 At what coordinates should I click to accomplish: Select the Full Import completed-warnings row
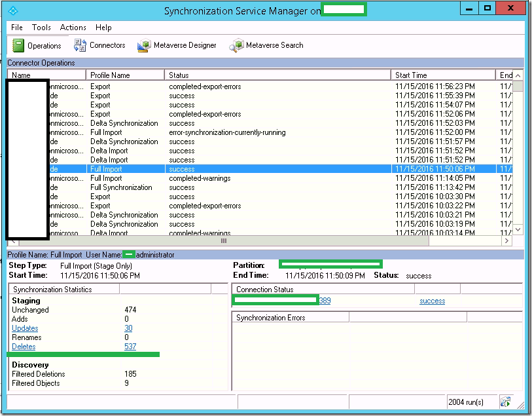[x=260, y=178]
